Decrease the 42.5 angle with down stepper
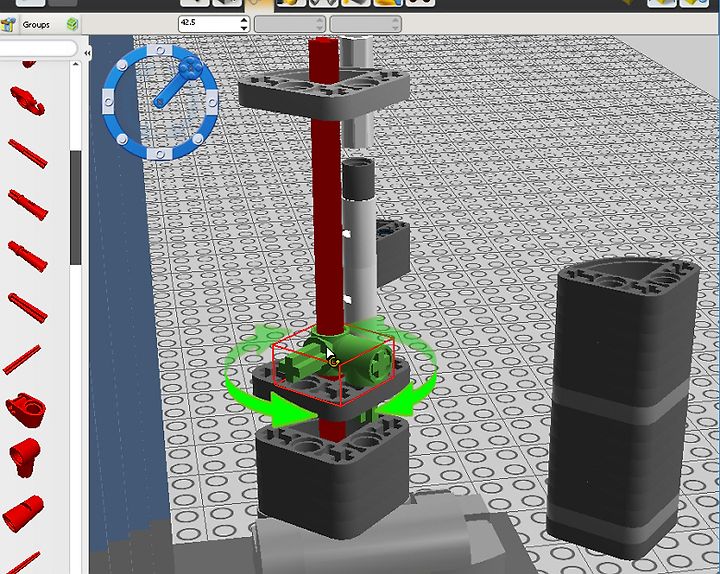The height and width of the screenshot is (574, 720). (x=244, y=28)
